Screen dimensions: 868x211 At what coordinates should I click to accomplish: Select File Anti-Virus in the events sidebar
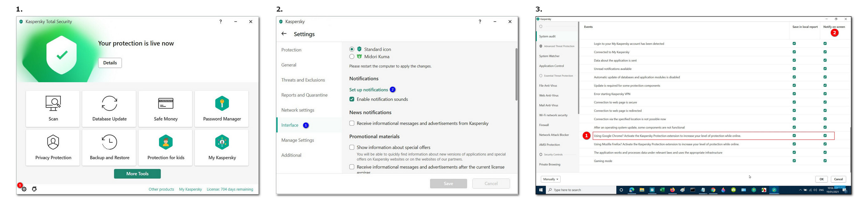coord(548,85)
